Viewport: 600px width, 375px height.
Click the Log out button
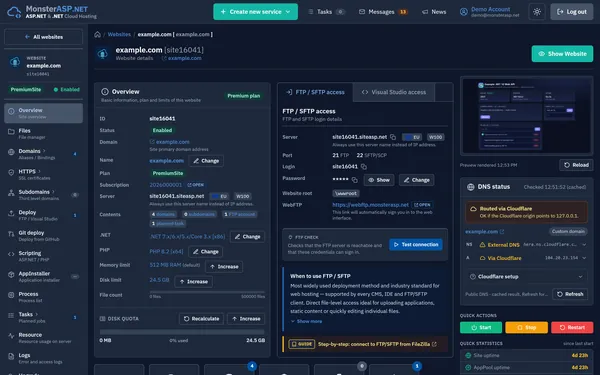(572, 12)
